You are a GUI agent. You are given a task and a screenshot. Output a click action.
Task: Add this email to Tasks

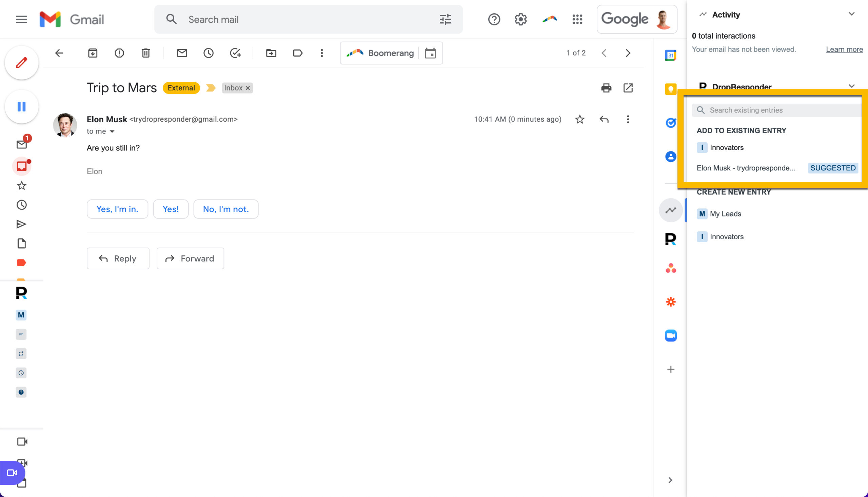(235, 53)
